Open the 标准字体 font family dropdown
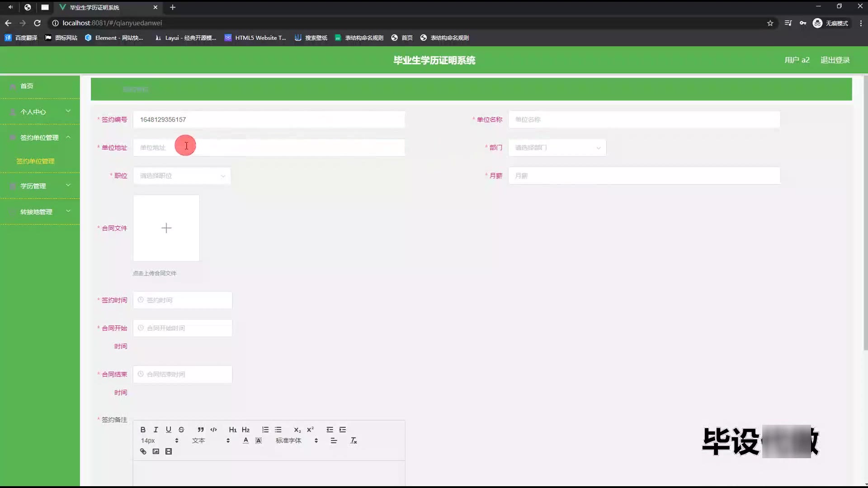868x488 pixels. pos(297,441)
